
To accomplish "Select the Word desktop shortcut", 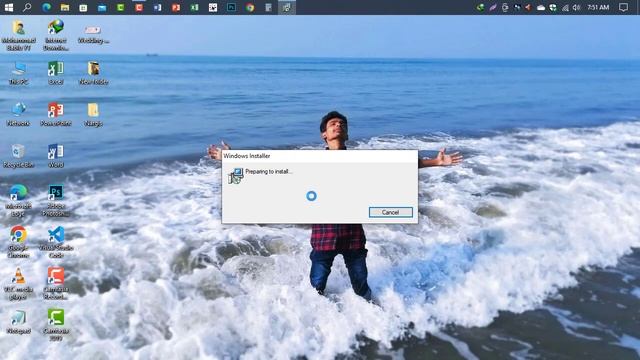I will pyautogui.click(x=56, y=156).
